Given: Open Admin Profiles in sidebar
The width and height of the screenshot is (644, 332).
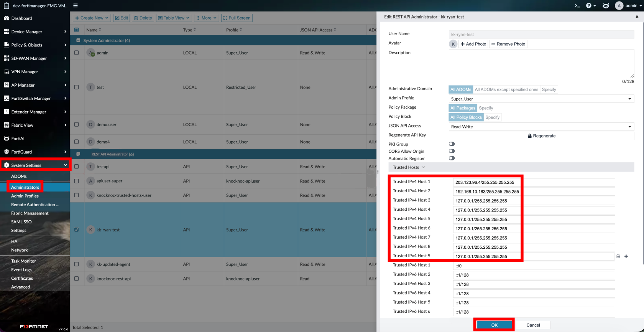Looking at the screenshot, I should click(x=25, y=196).
